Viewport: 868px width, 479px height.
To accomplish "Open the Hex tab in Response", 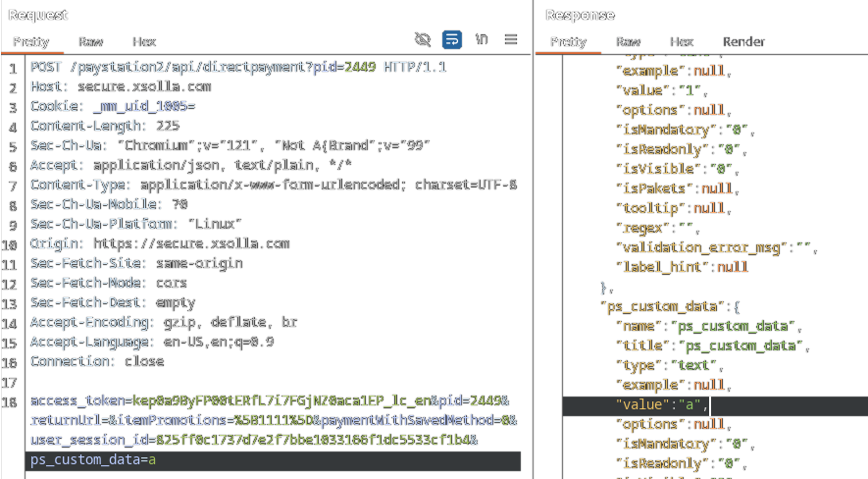I will (682, 42).
